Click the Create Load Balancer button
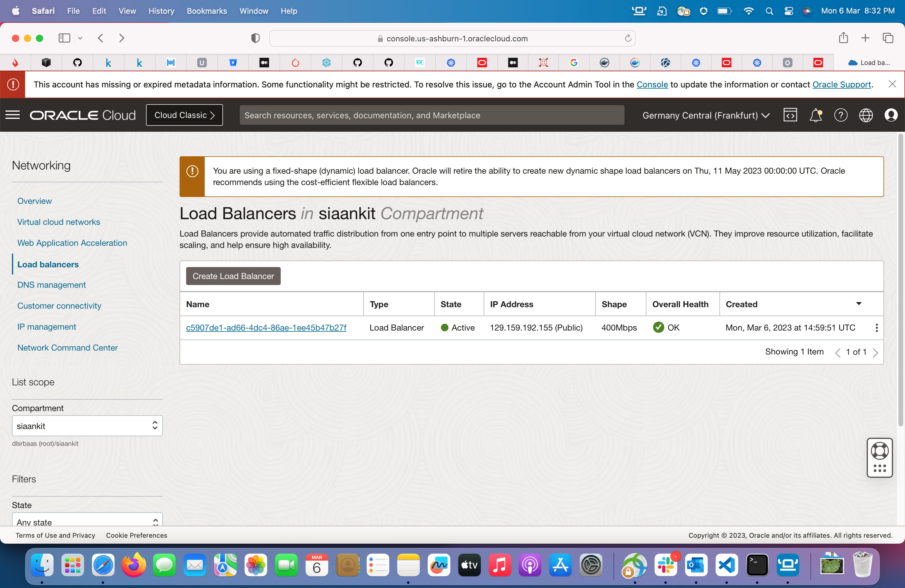The height and width of the screenshot is (588, 905). tap(233, 276)
